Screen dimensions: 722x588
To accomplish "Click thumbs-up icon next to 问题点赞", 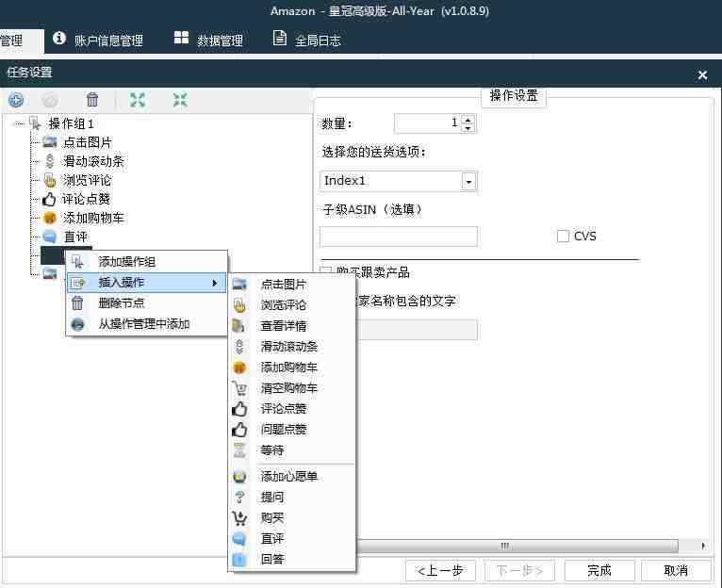I will tap(239, 430).
